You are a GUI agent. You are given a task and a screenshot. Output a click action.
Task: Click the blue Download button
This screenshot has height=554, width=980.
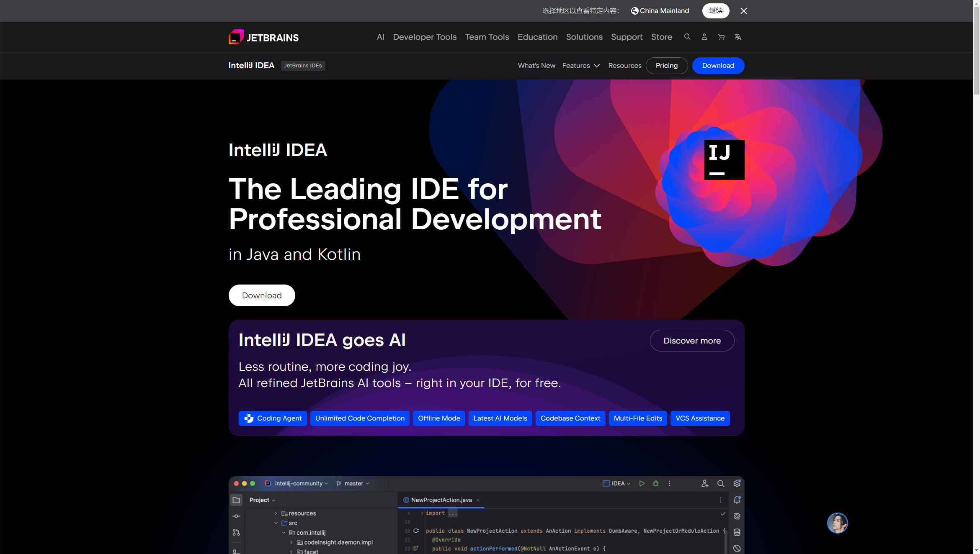tap(718, 66)
